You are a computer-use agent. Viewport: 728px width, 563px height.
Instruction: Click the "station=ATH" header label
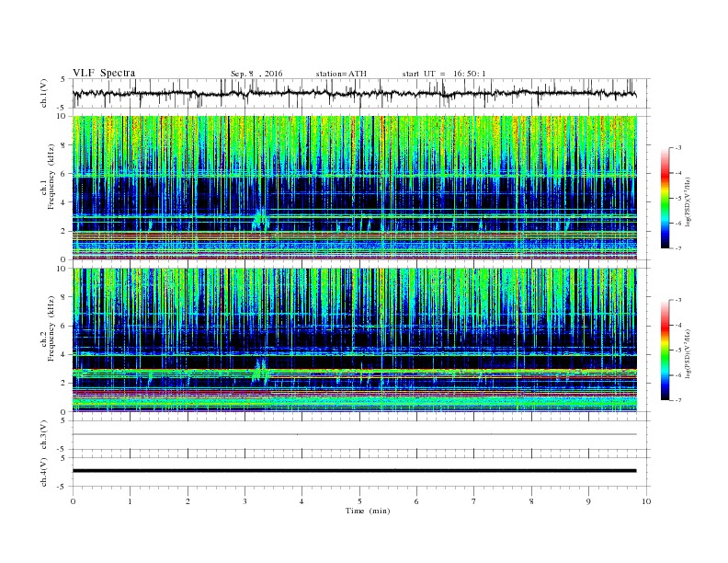341,74
